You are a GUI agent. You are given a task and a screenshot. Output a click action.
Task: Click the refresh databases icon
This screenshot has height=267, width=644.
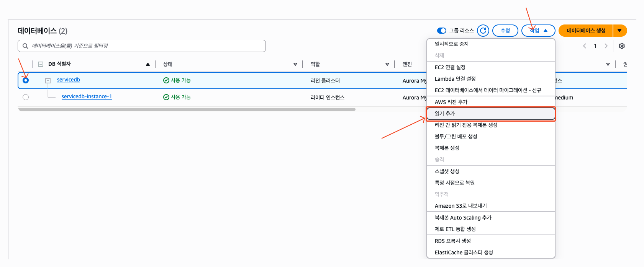483,31
